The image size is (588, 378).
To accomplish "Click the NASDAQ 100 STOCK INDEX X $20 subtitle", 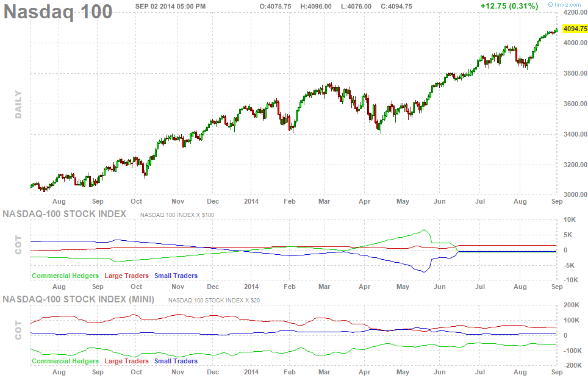I will click(213, 301).
